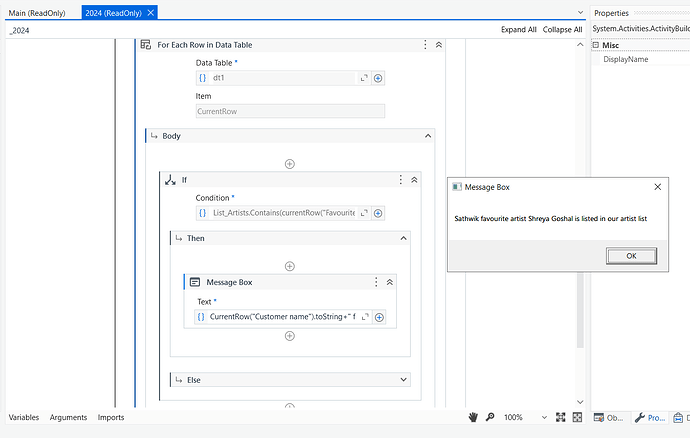Image resolution: width=690 pixels, height=438 pixels.
Task: Select the DisplayName property row
Action: tap(642, 59)
